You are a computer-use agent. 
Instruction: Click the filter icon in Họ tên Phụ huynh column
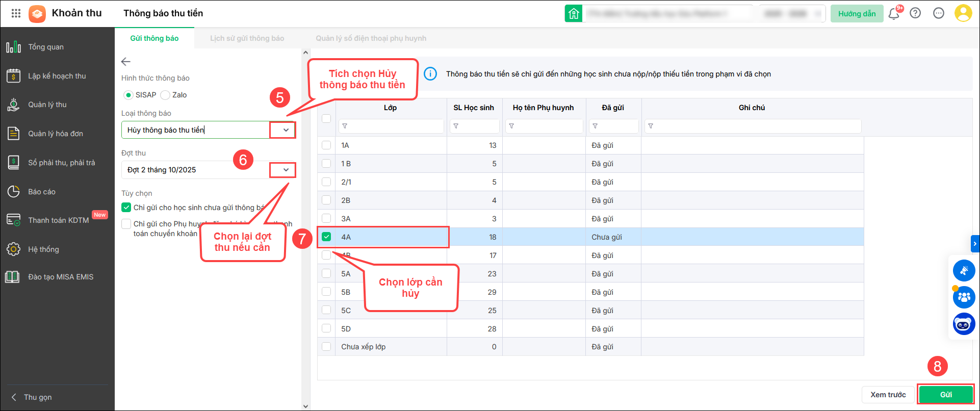(x=511, y=126)
